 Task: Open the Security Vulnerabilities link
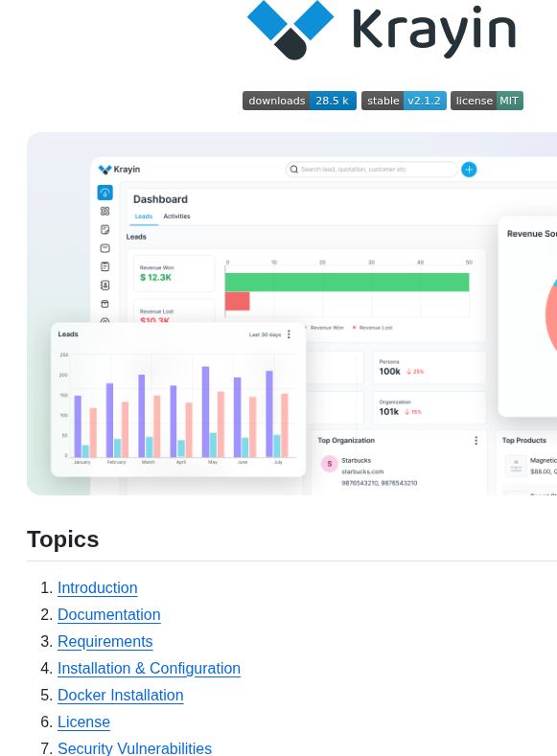click(134, 748)
